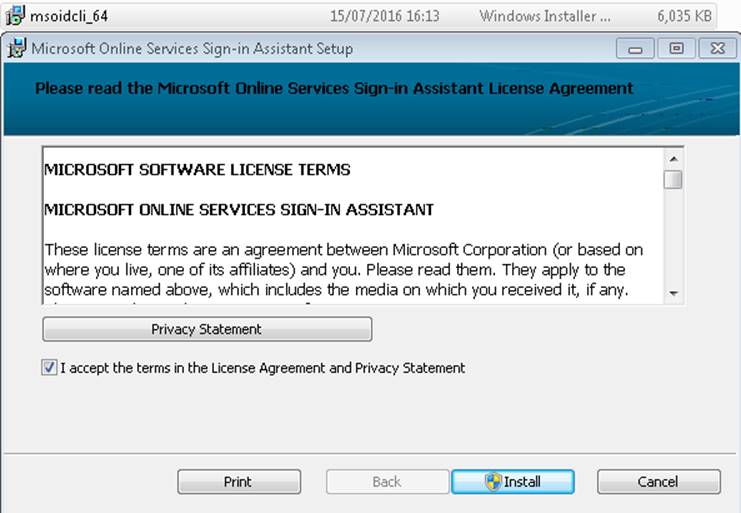The height and width of the screenshot is (513, 741).
Task: Open the Privacy Statement
Action: (207, 329)
